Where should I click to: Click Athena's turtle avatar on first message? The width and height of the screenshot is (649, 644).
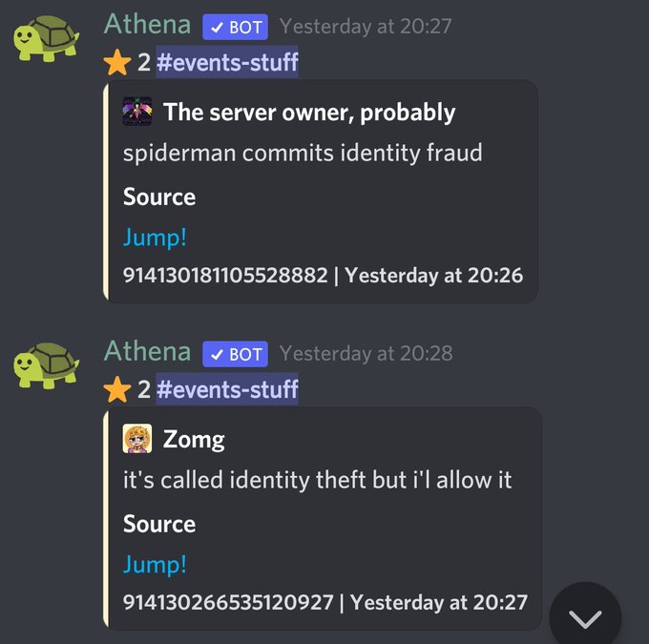coord(47,38)
